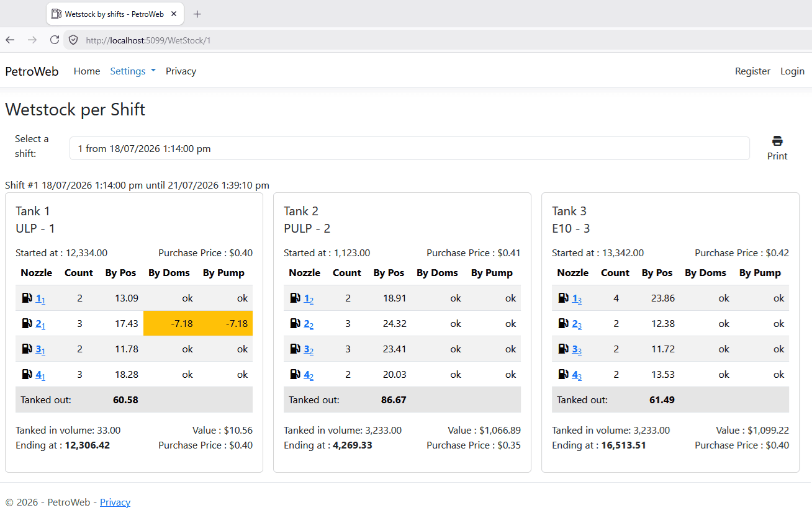812x518 pixels.
Task: Click the browser forward arrow
Action: pos(32,40)
